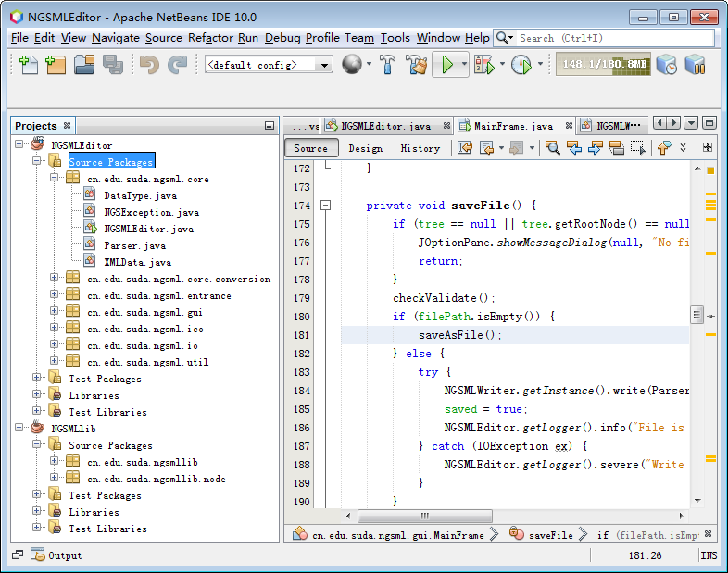Switch to History view
The width and height of the screenshot is (728, 573).
pos(420,148)
